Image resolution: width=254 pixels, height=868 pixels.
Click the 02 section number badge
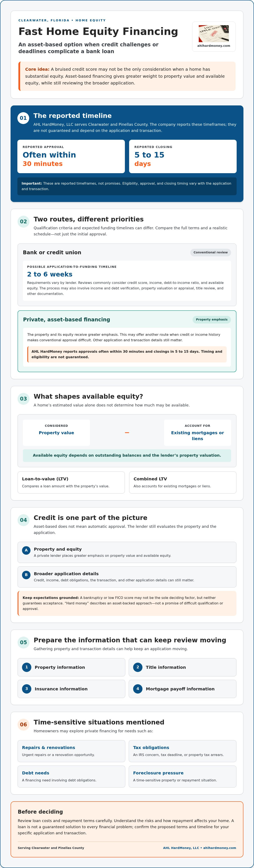(23, 221)
